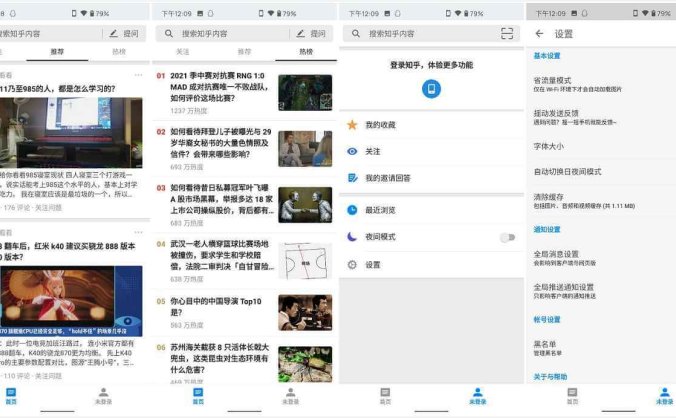676x418 pixels.
Task: Open the more options dots on the 985 post
Action: pyautogui.click(x=138, y=75)
